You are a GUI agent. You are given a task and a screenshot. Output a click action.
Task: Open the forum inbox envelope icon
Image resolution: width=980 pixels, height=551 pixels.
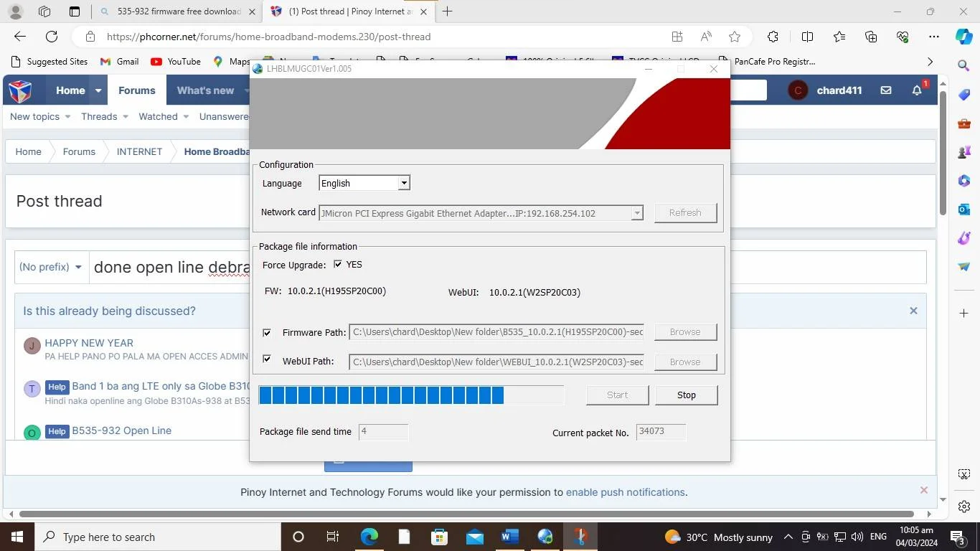pos(886,90)
